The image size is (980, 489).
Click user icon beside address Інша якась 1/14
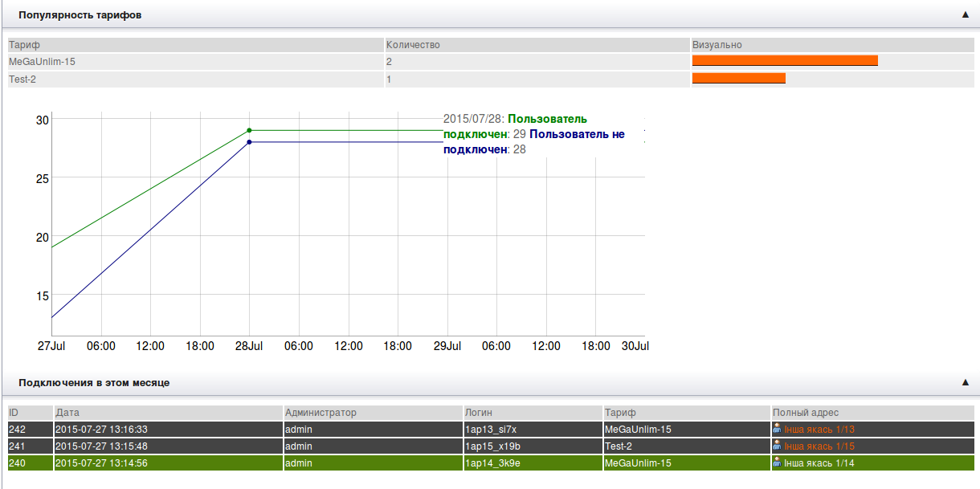click(x=777, y=463)
